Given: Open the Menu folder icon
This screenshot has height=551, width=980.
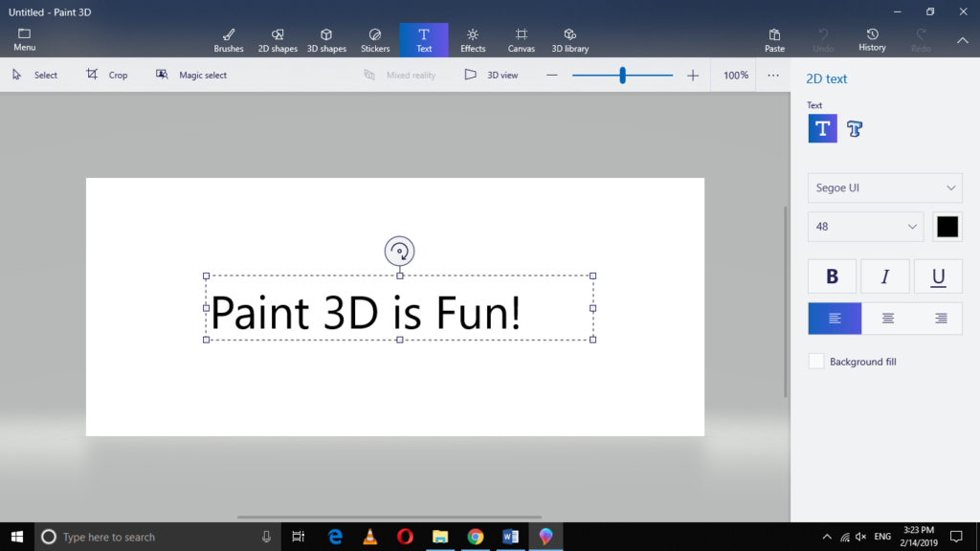Looking at the screenshot, I should pos(24,39).
